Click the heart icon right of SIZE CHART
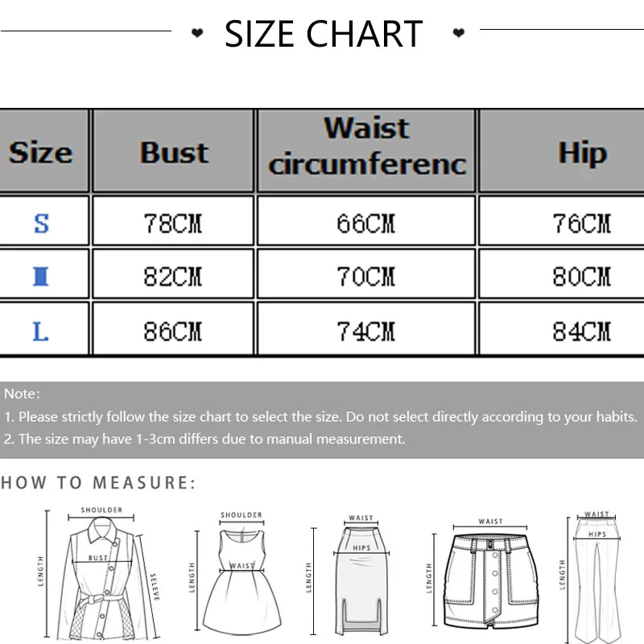This screenshot has height=644, width=644. pos(459,33)
